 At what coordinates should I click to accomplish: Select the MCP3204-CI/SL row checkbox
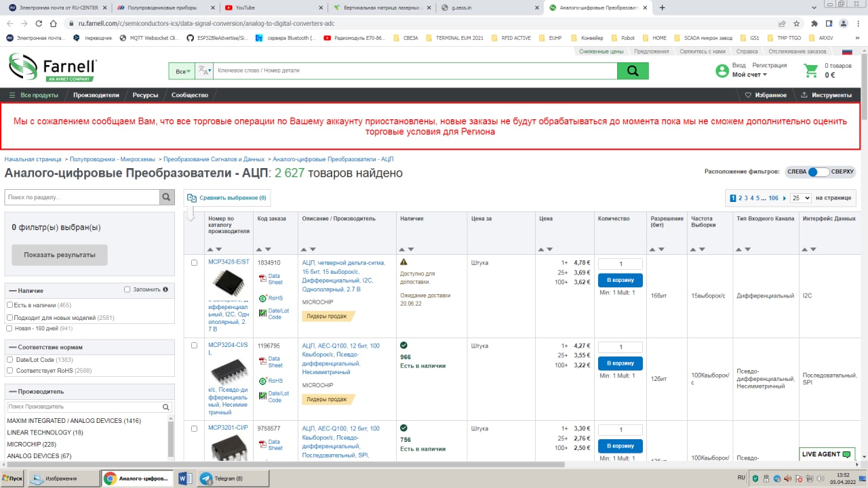(x=195, y=345)
